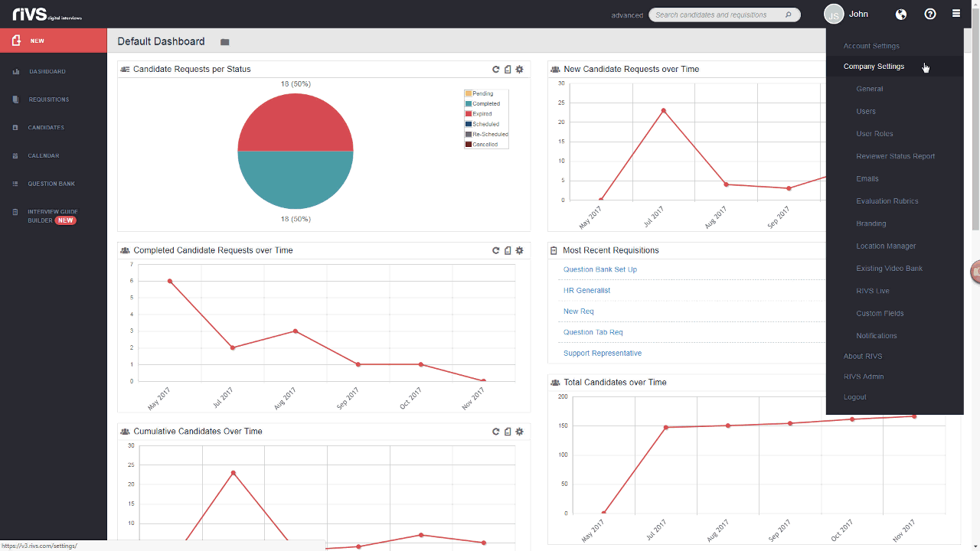
Task: Open the Dashboard sidebar icon
Action: [x=16, y=71]
